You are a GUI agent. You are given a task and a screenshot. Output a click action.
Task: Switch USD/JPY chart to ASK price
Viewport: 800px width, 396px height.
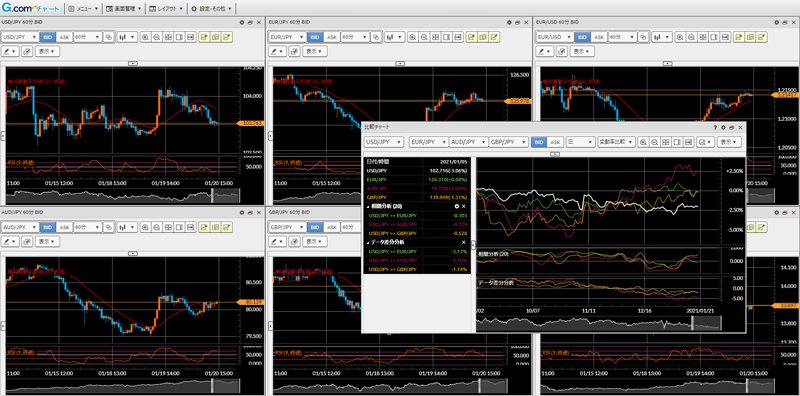(x=64, y=37)
